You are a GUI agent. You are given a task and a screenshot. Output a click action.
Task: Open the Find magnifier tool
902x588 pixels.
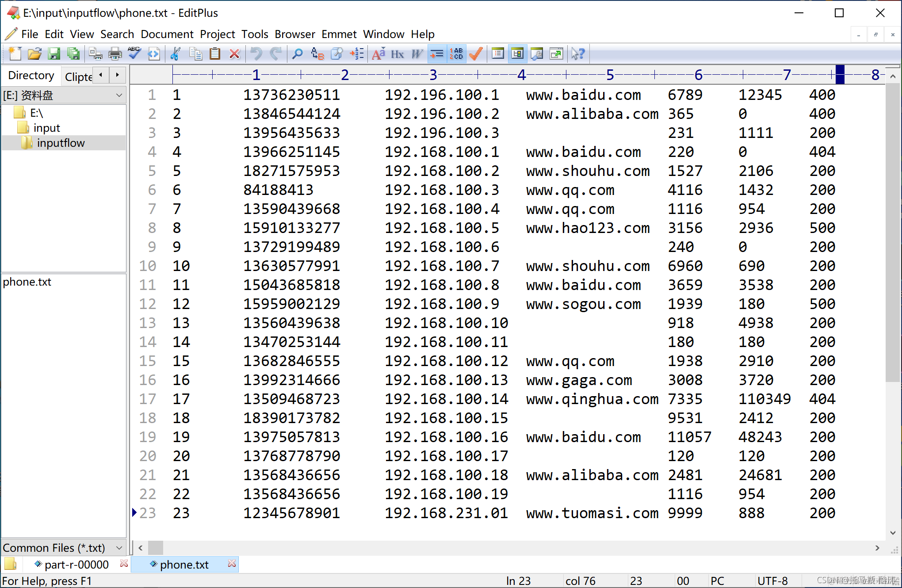298,54
